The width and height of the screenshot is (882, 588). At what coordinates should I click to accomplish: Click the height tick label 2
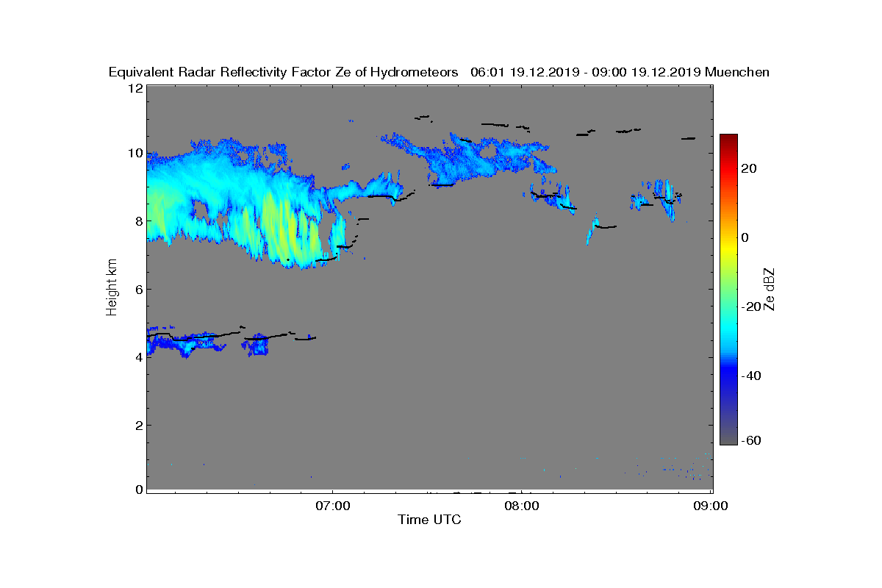tap(138, 425)
